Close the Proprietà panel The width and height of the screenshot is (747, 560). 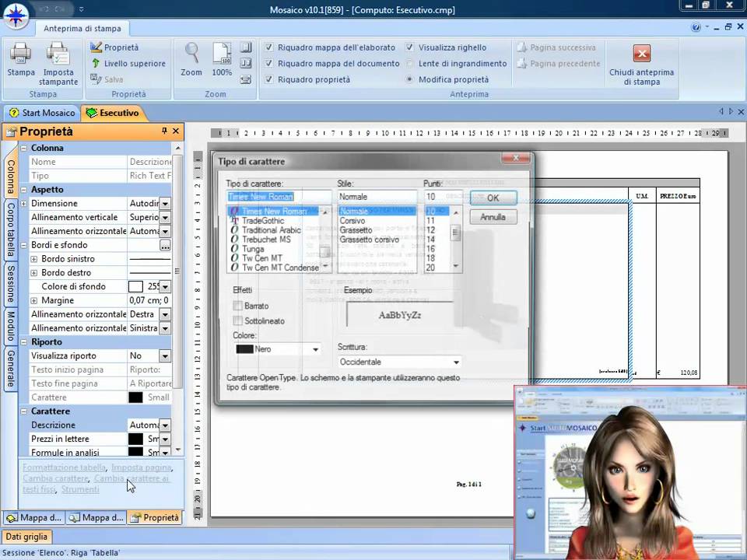(176, 131)
